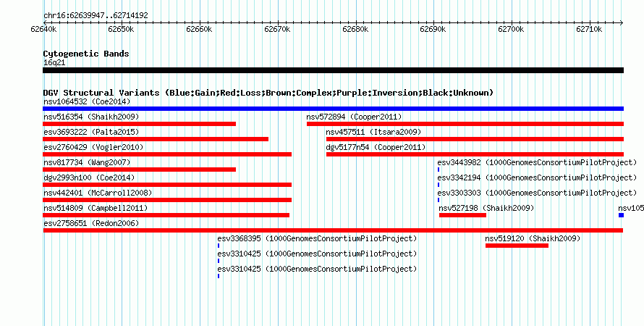Click the nsv527198 (Shaikh2009) label

(487, 208)
